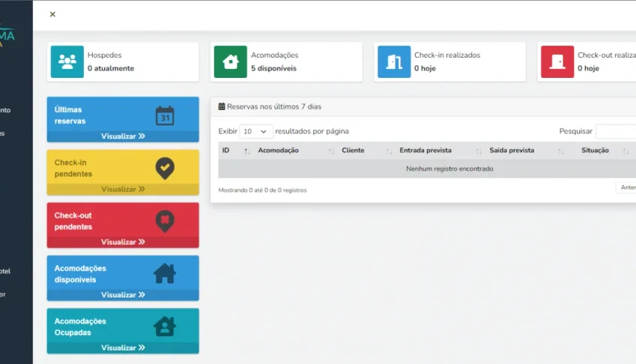This screenshot has width=636, height=364.
Task: Click the 'resultados por página' label
Action: (312, 131)
